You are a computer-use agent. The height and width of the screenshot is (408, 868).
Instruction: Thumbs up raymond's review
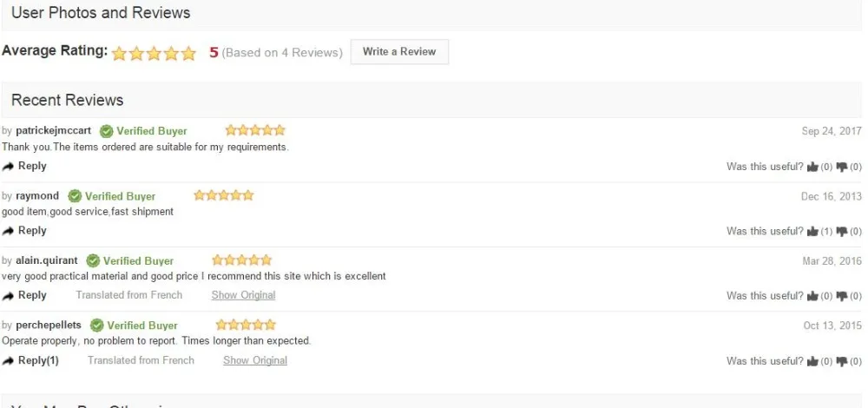813,231
